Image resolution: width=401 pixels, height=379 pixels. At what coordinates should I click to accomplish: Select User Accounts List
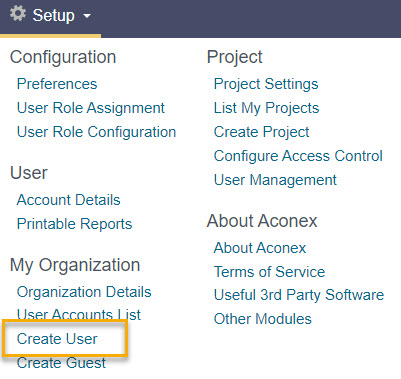tap(79, 314)
